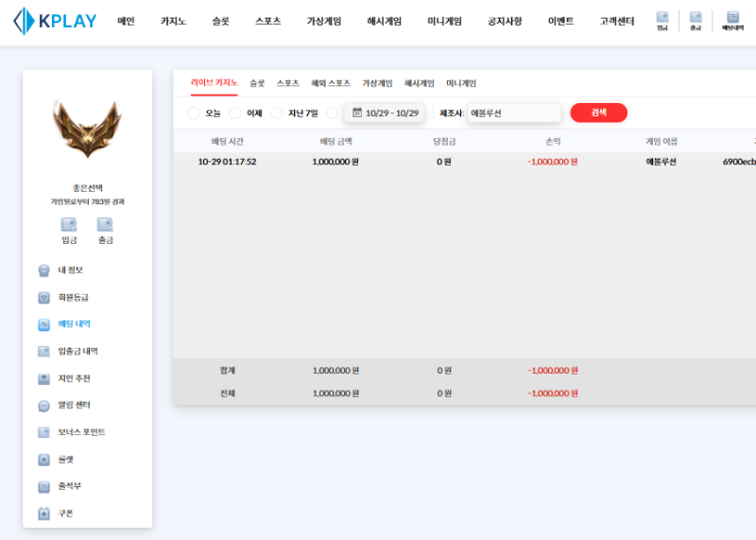Viewport: 756px width, 540px height.
Task: Click the KPLAY logo
Action: click(55, 21)
